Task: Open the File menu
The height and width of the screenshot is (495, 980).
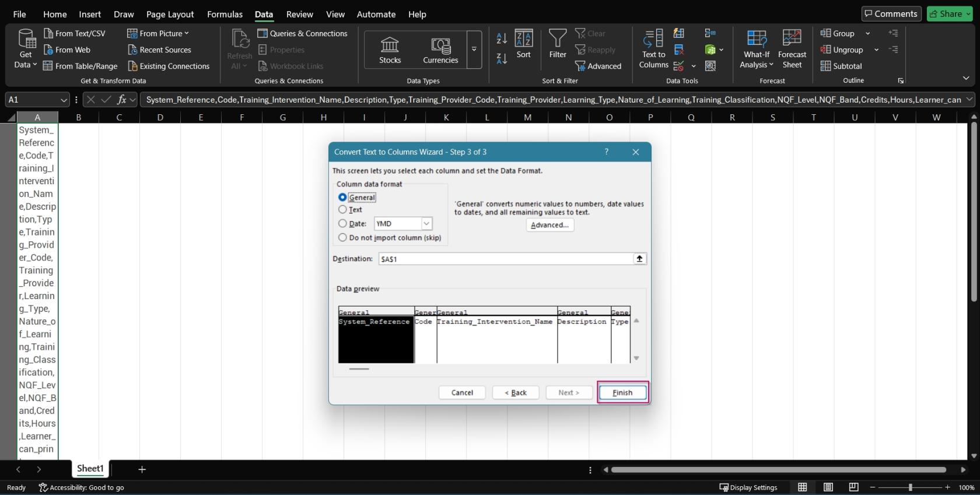Action: (x=19, y=14)
